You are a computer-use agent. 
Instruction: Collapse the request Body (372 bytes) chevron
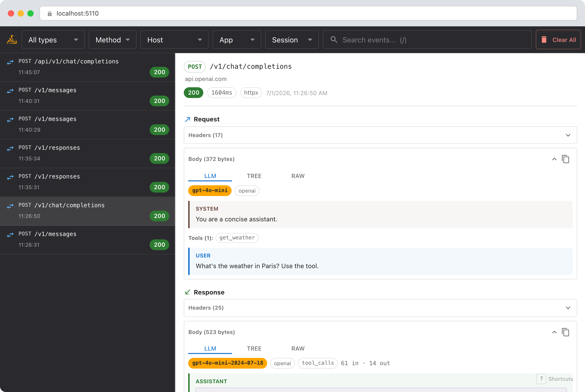[554, 159]
